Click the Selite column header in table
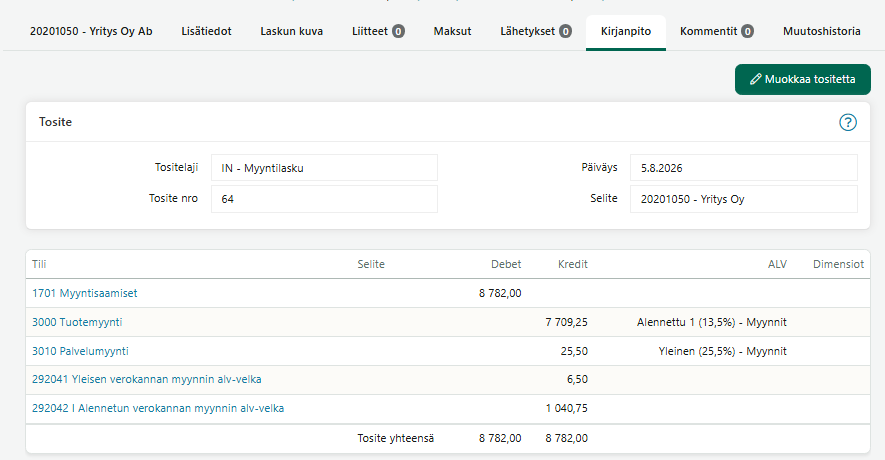 pos(371,264)
